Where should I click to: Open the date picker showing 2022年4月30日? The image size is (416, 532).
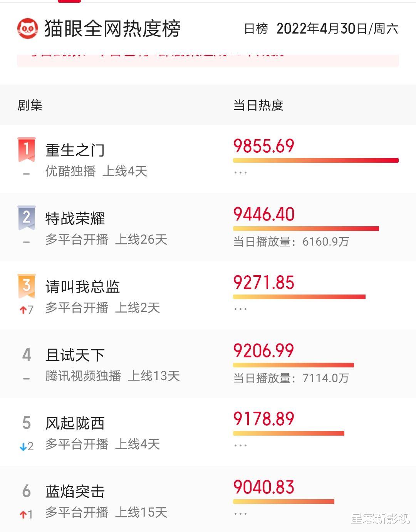tap(337, 29)
